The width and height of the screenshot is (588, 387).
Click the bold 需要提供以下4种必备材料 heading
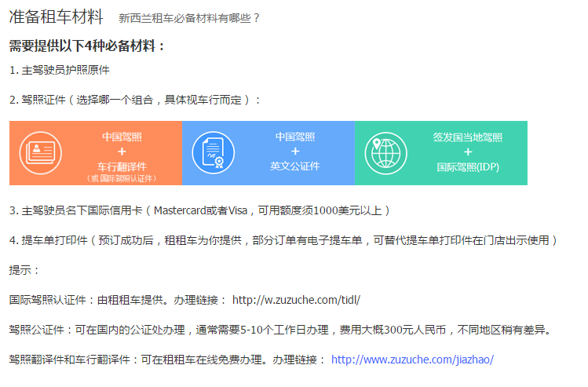point(87,46)
